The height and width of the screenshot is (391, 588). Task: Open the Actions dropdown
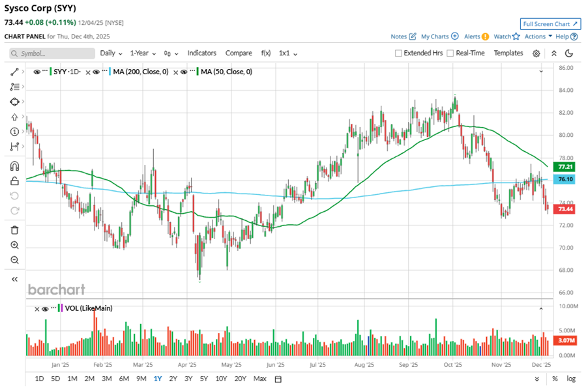(538, 36)
